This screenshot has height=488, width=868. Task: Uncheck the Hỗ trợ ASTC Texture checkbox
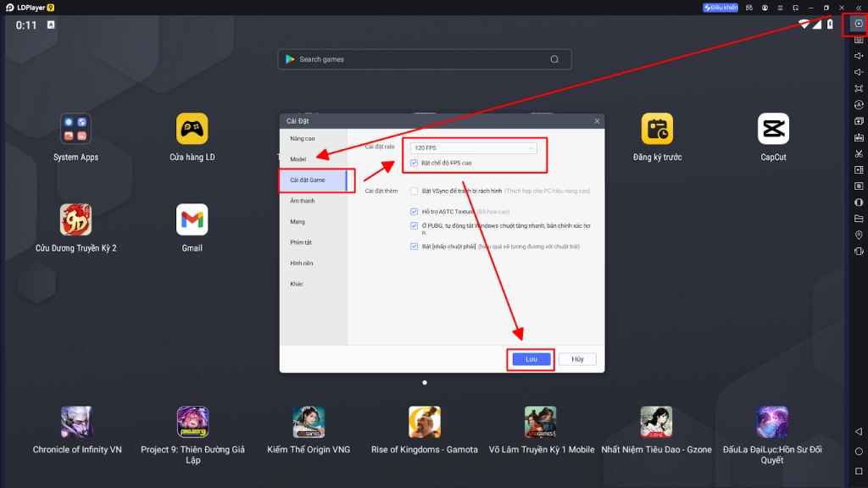click(x=414, y=211)
